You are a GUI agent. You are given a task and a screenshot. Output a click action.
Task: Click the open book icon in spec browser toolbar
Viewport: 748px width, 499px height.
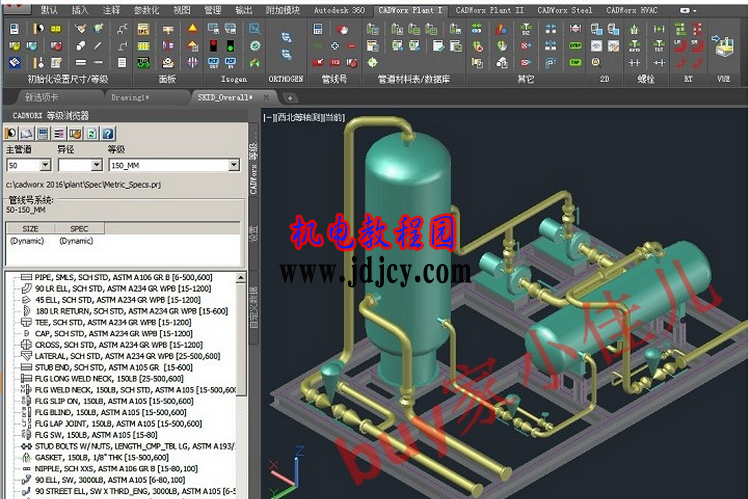(27, 134)
